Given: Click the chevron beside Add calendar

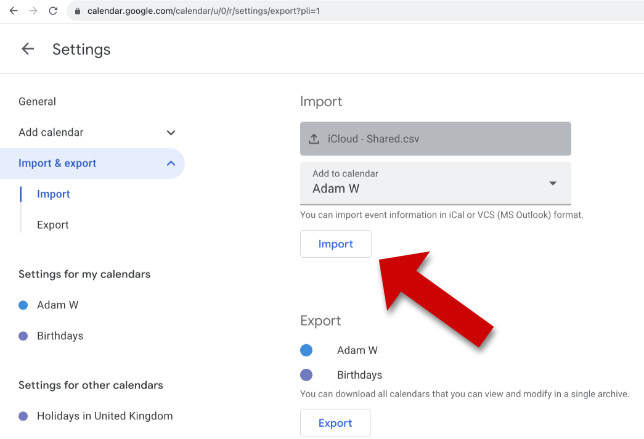Looking at the screenshot, I should [x=171, y=132].
